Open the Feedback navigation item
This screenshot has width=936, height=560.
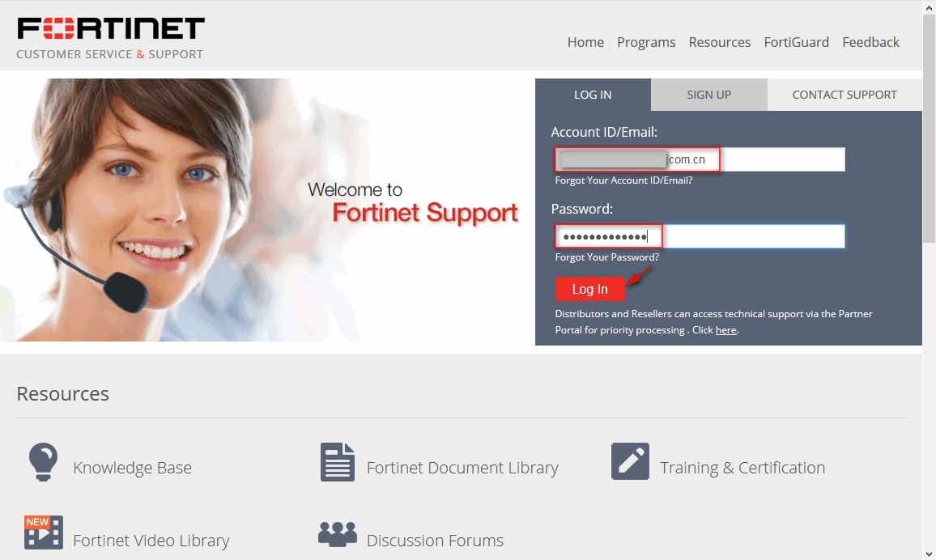click(870, 42)
